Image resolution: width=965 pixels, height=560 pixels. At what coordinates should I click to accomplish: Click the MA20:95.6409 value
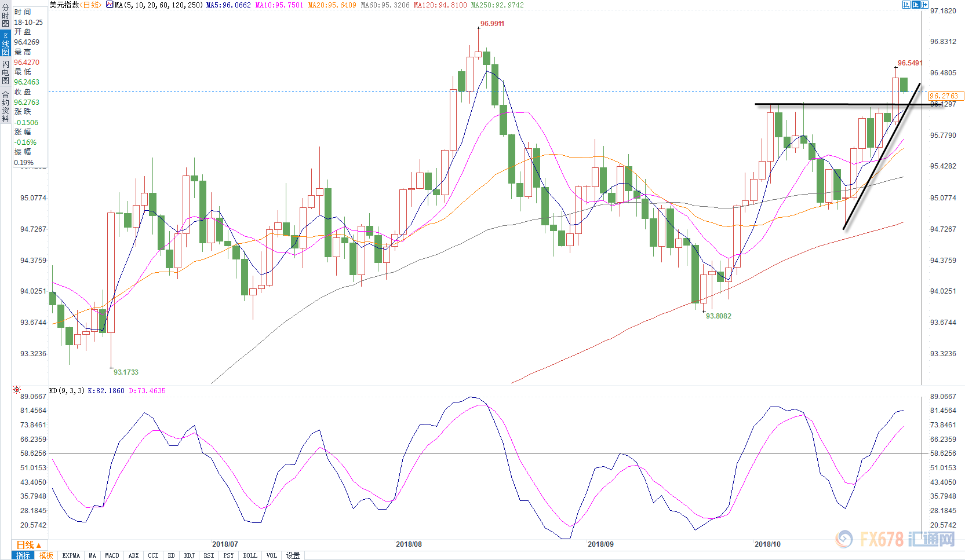332,5
